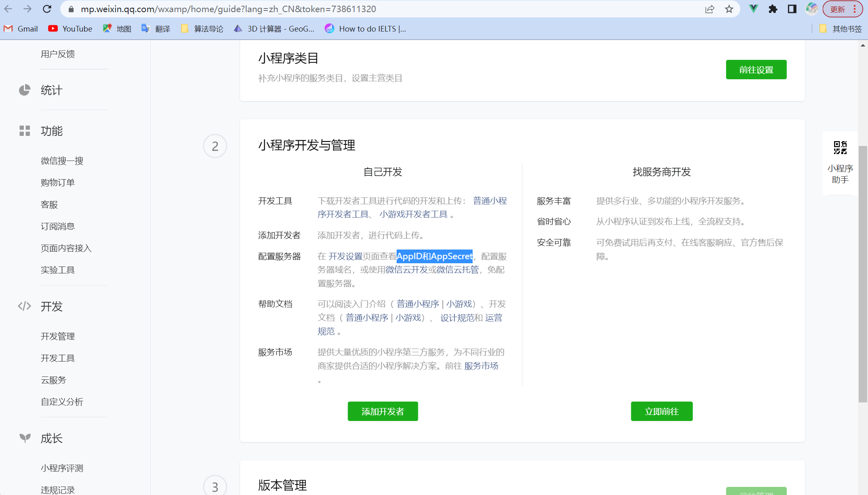Click the 成长 sprout icon in sidebar
Image resolution: width=868 pixels, height=495 pixels.
point(25,438)
